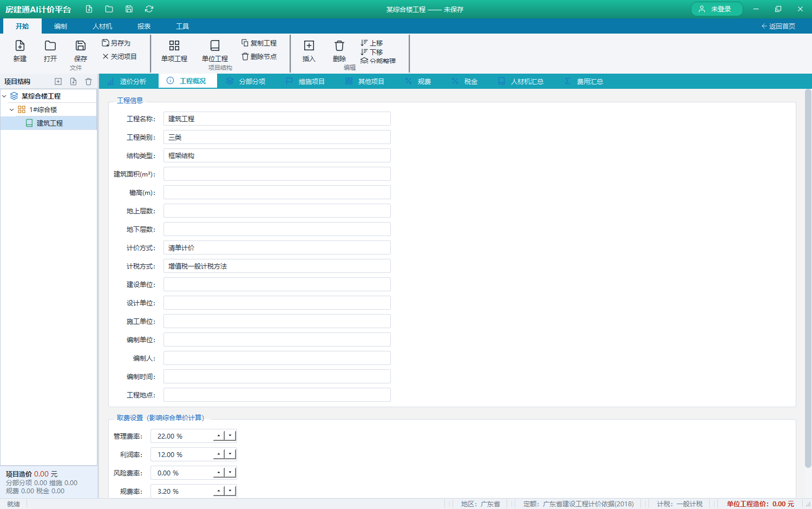The width and height of the screenshot is (812, 509).
Task: Click 分部整理 in the ribbon
Action: (x=378, y=61)
